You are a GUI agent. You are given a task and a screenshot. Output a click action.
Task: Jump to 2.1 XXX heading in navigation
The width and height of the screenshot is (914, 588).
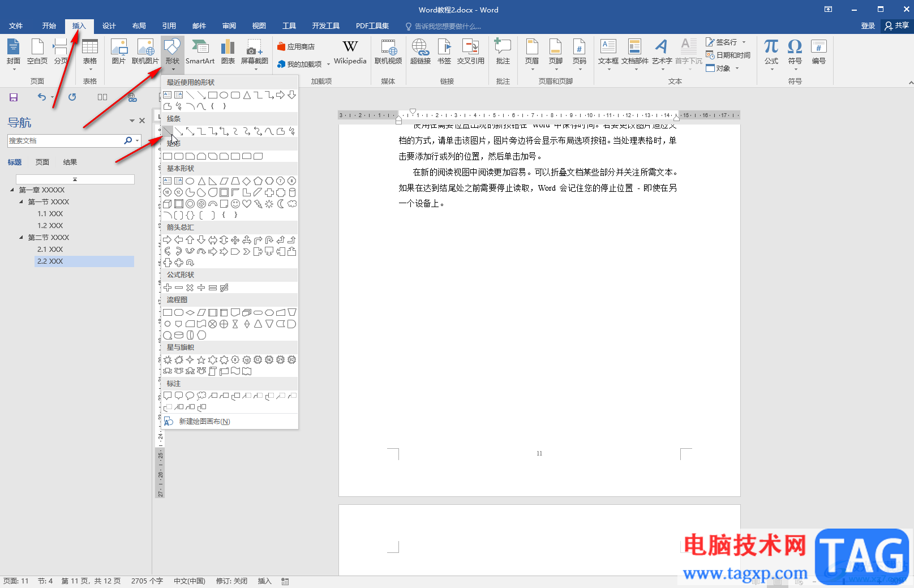click(50, 250)
